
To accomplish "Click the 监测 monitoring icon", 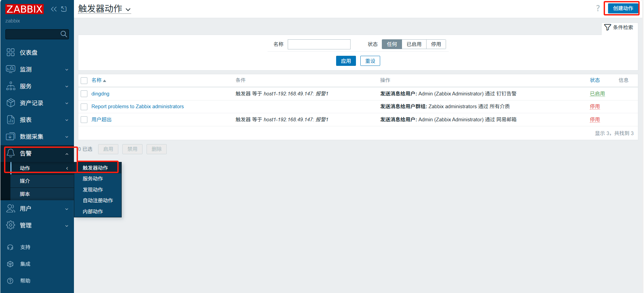I will [x=11, y=69].
